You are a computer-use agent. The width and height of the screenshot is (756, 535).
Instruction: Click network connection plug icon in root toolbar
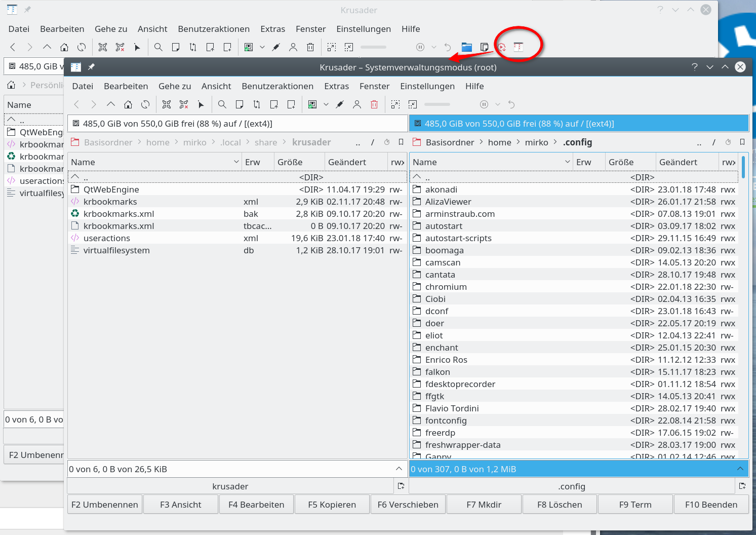point(340,104)
